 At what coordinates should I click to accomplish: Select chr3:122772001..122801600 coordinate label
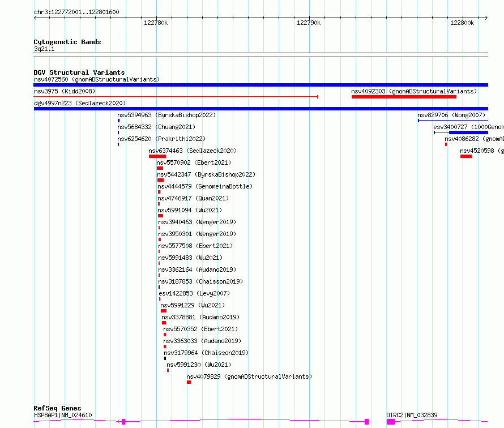point(76,12)
